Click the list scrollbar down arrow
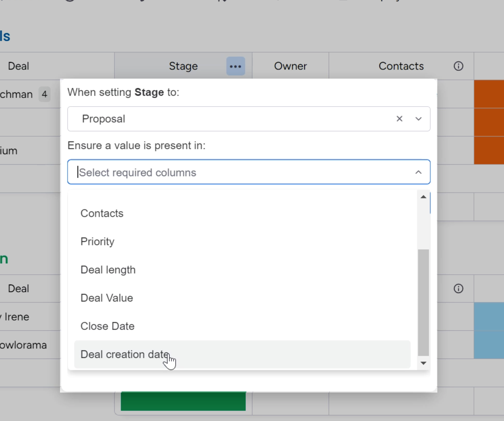The image size is (504, 421). tap(423, 363)
